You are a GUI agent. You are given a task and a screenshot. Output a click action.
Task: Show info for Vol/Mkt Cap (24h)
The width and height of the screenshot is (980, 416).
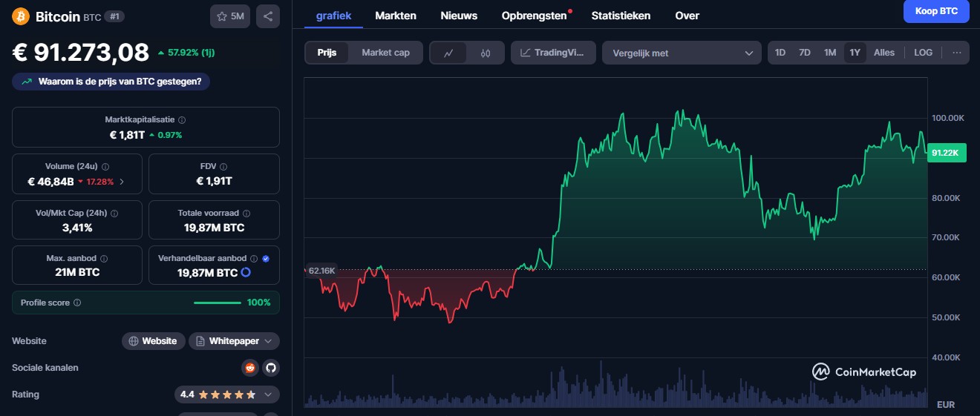[114, 213]
